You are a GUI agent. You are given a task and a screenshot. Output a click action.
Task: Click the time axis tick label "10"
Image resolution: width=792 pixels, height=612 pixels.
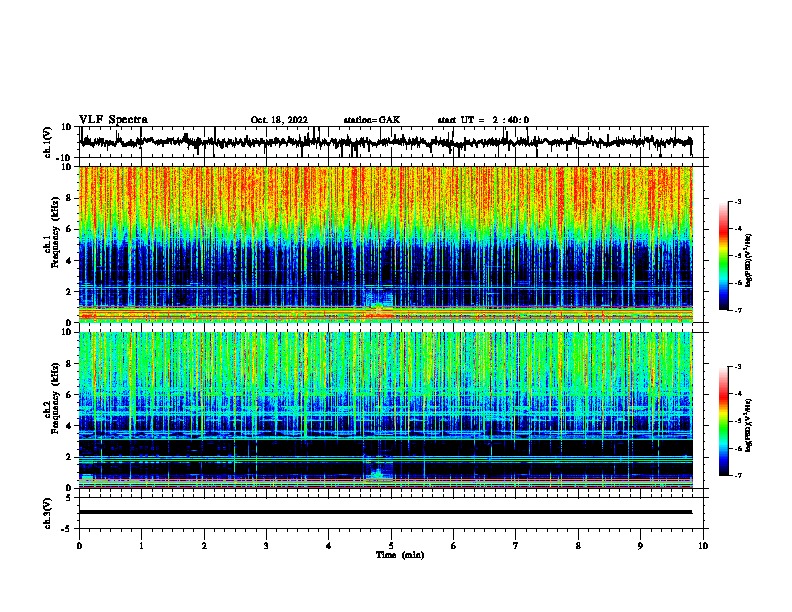tap(703, 546)
